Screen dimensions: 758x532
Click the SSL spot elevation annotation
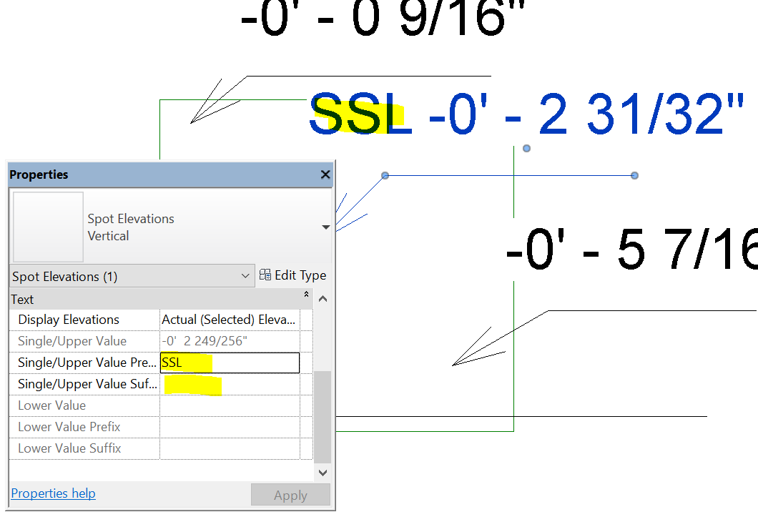[x=360, y=113]
